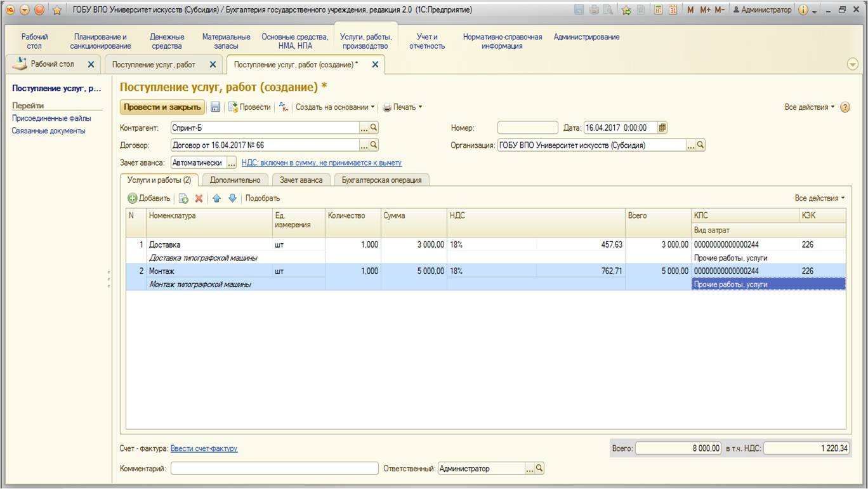This screenshot has width=868, height=489.
Task: Go to Материальные запасы section
Action: (x=226, y=41)
